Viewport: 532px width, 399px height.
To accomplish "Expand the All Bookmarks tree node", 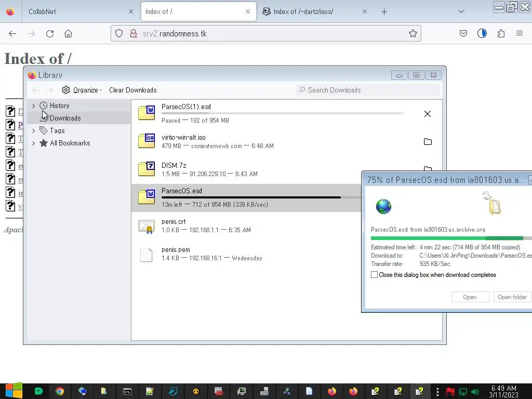I will [33, 143].
